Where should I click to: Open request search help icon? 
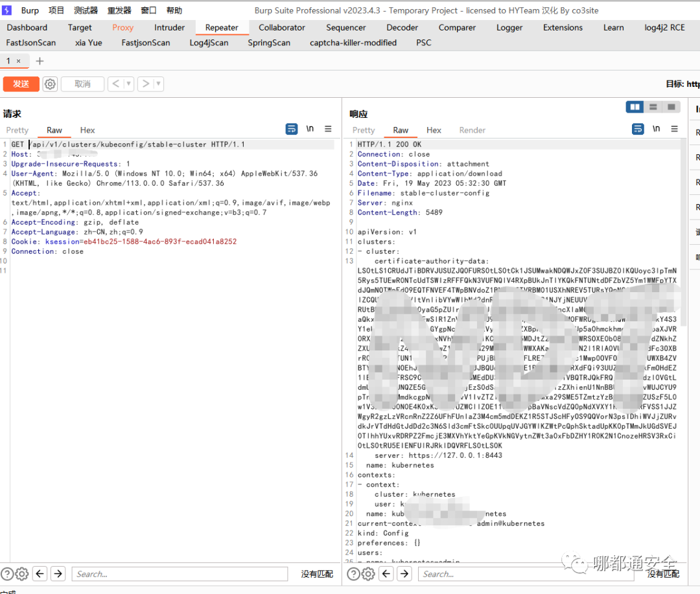point(7,574)
